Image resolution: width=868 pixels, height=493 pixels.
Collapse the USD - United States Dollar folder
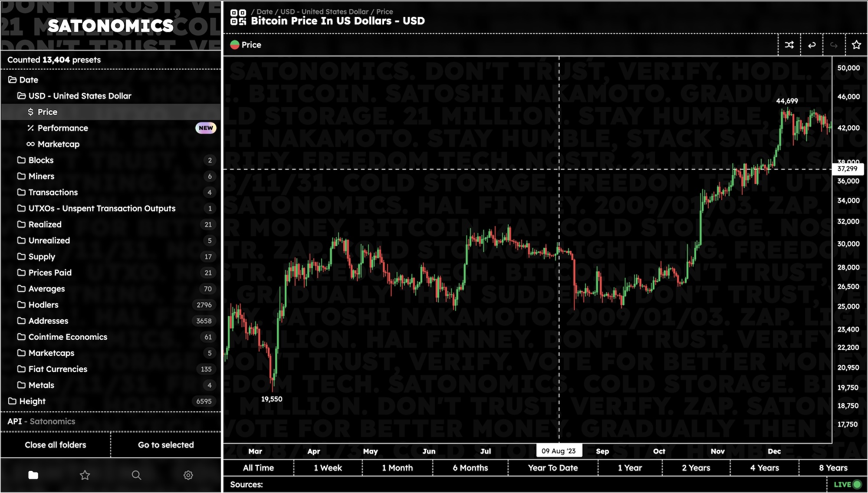coord(111,96)
